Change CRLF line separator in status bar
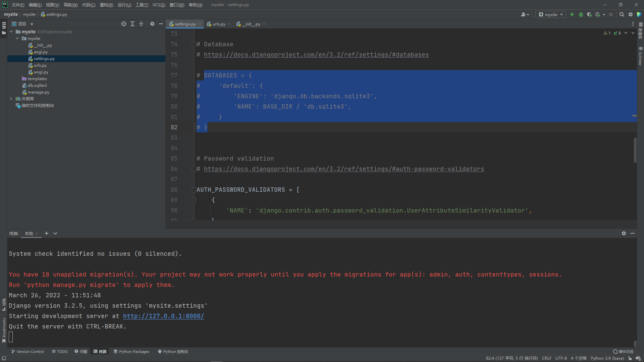The width and height of the screenshot is (644, 362). pos(547,358)
